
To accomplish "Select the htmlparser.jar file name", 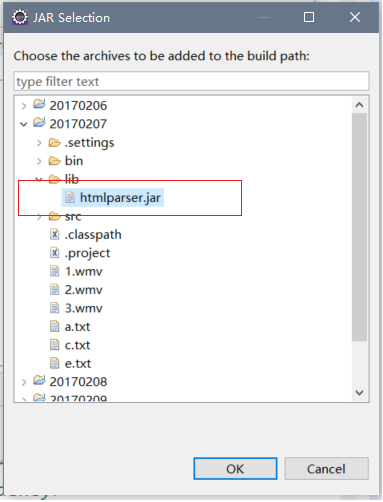I will click(x=120, y=198).
